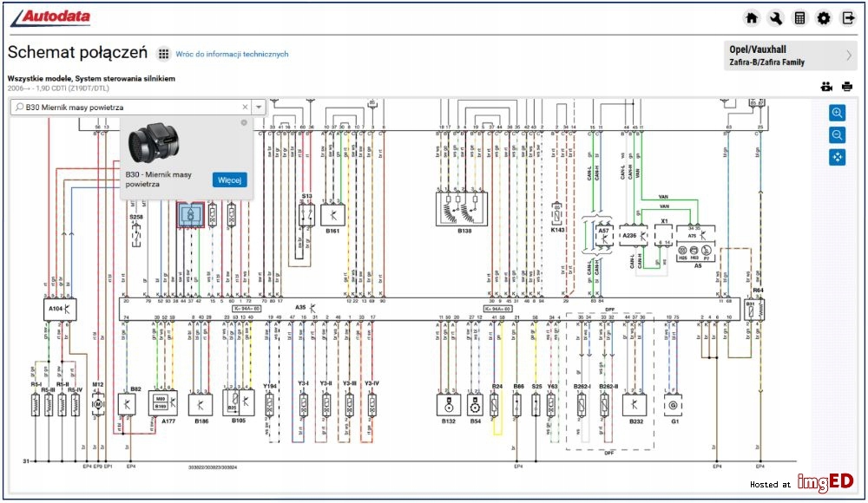
Task: Click the zoom in magnifier
Action: 837,113
